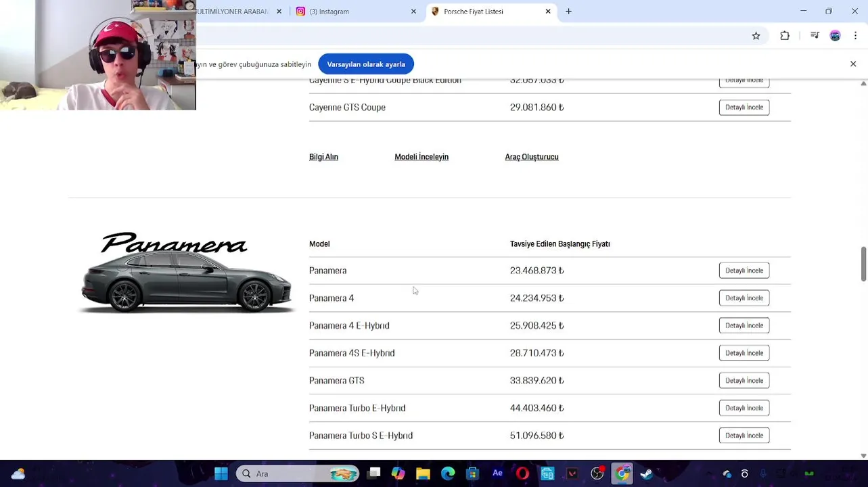
Task: Click the Panamera Turbo E-Hybrid model name
Action: coord(357,409)
